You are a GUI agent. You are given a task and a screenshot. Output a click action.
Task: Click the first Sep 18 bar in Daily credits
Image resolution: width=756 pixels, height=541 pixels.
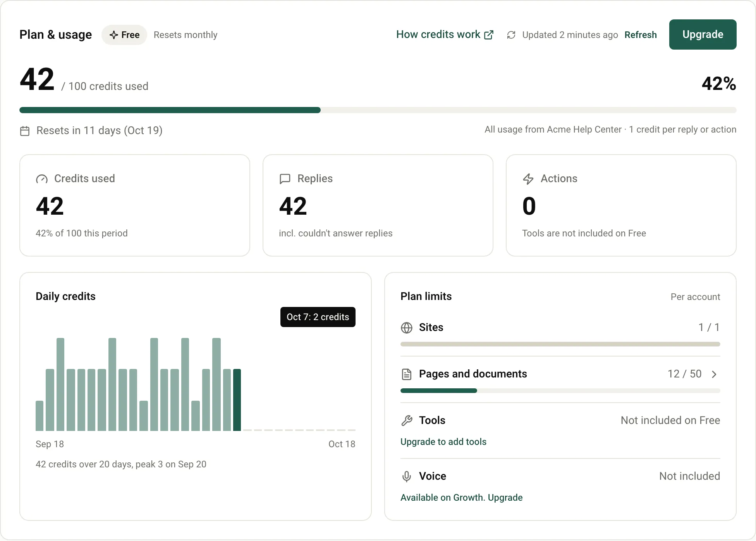pos(40,416)
